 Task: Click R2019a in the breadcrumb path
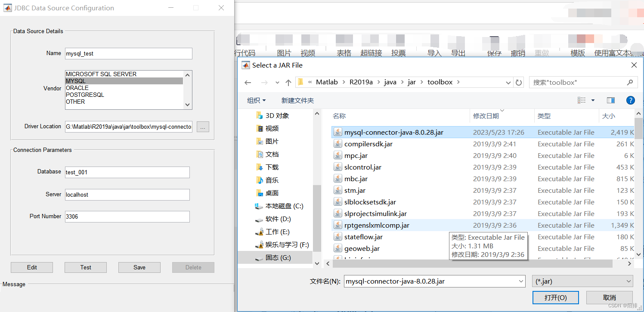click(x=361, y=82)
